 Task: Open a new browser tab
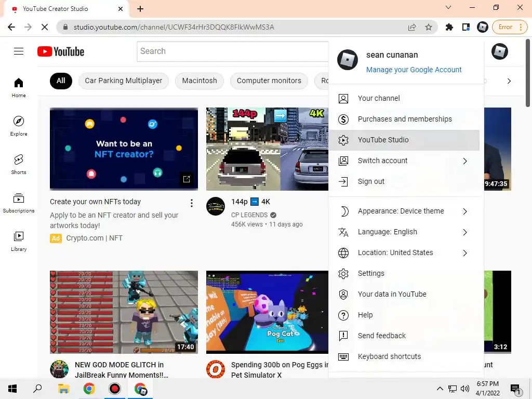click(140, 9)
